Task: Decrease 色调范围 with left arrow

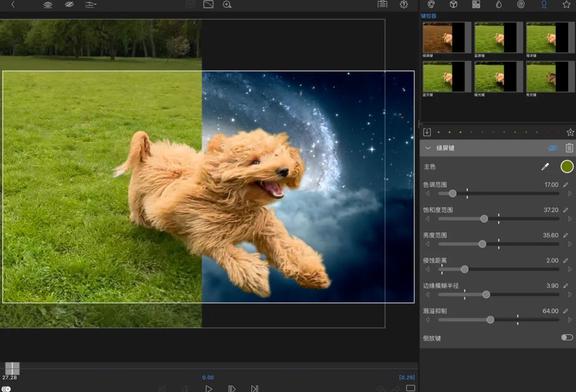Action: (427, 193)
